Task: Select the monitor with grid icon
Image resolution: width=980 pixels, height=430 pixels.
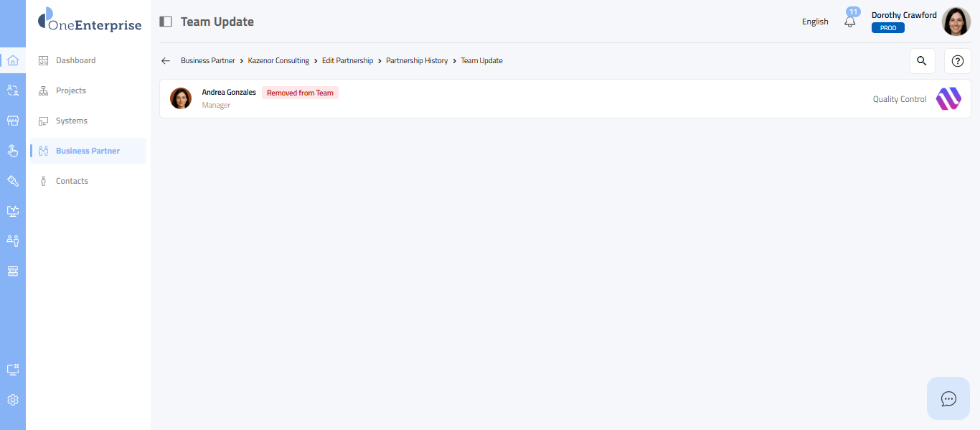Action: [12, 370]
